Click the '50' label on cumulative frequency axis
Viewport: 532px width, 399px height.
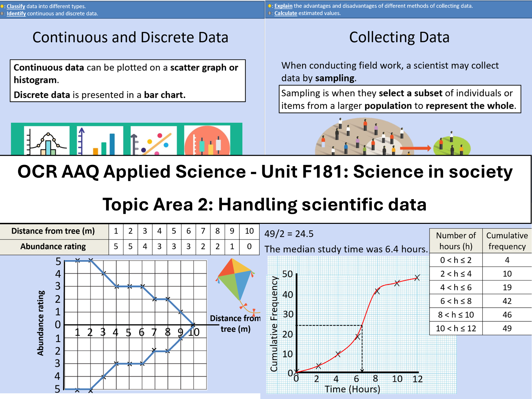click(287, 274)
